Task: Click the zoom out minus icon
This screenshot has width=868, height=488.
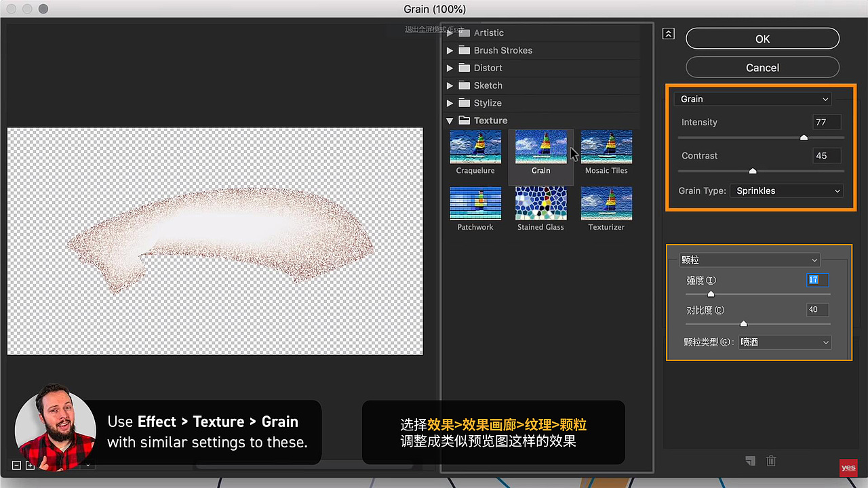Action: (x=16, y=465)
